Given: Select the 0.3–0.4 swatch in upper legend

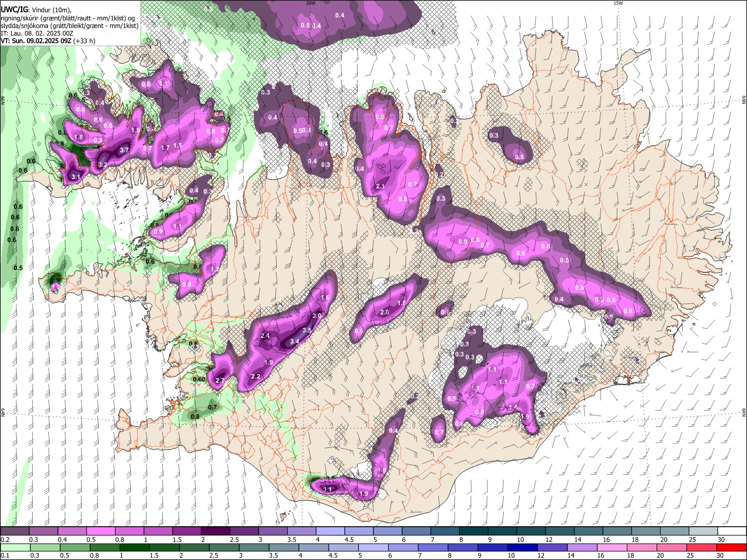Looking at the screenshot, I should pos(43,531).
